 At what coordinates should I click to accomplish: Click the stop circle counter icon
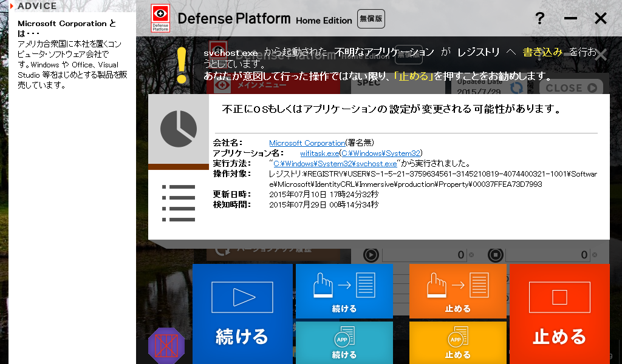click(x=496, y=255)
